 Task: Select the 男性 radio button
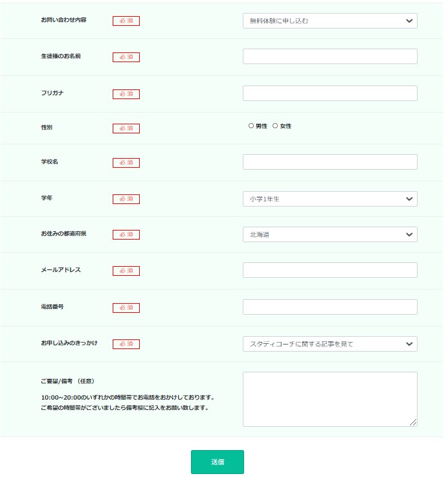(x=251, y=126)
